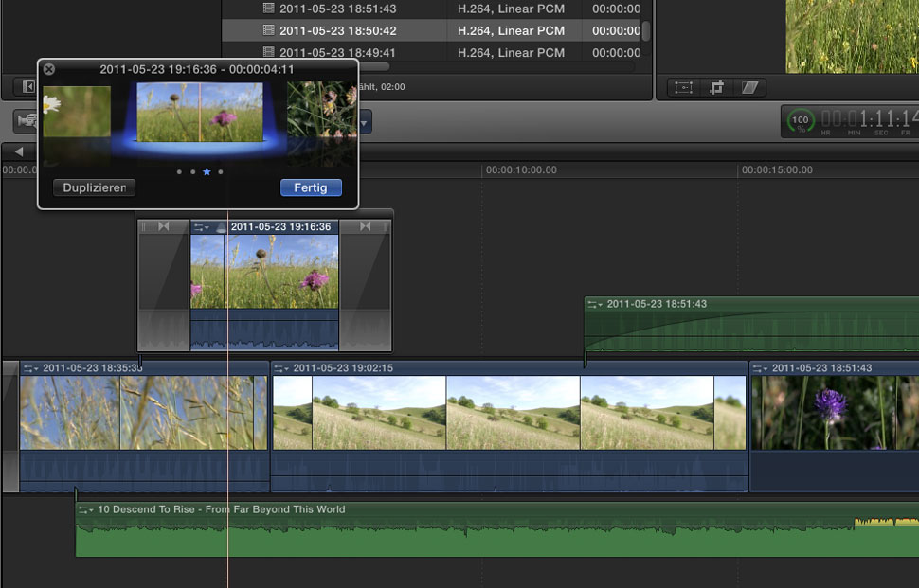Activate the Crop tool below the viewer

716,87
